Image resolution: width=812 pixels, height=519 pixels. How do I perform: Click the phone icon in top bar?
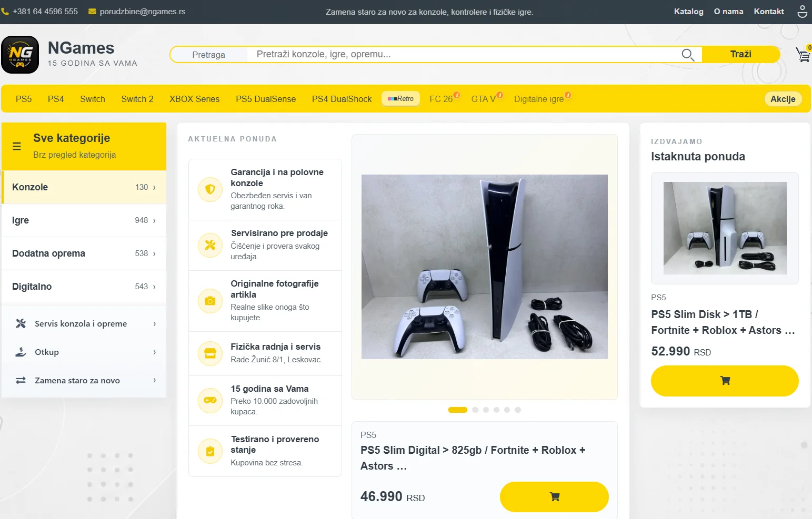[x=5, y=11]
